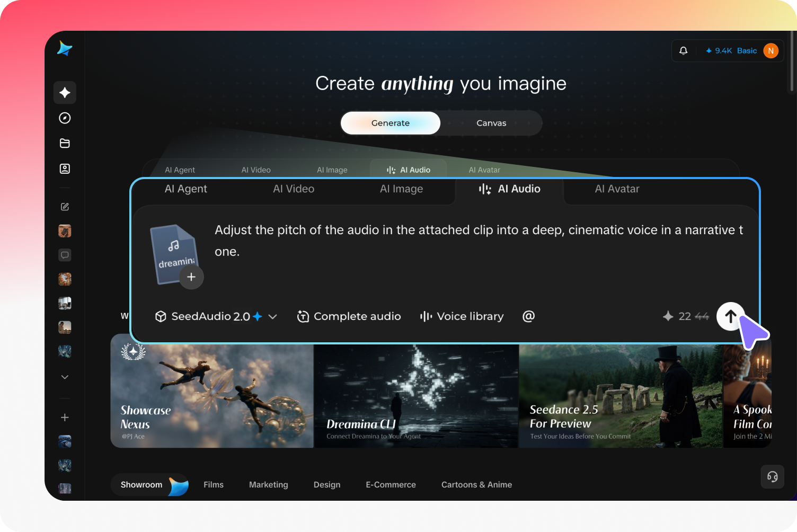Image resolution: width=797 pixels, height=532 pixels.
Task: Open the folder Assets icon in sidebar
Action: pos(65,143)
